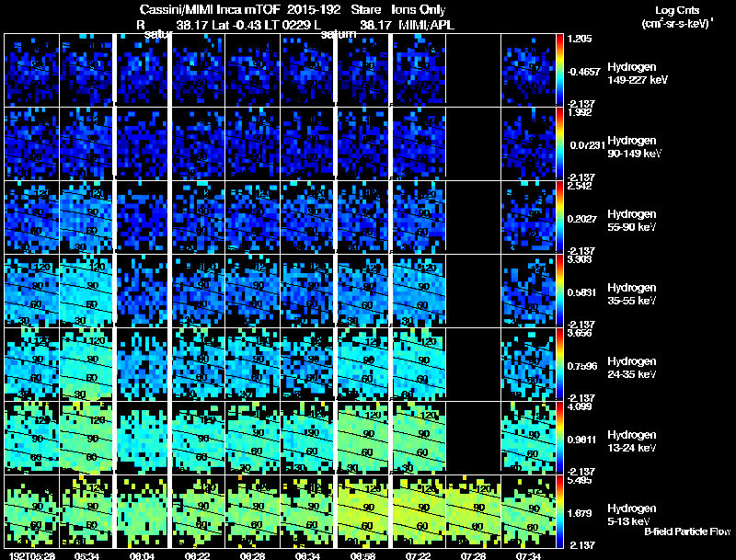Open the 90-149 keV panel at 06:58
This screenshot has width=736, height=560.
coord(362,144)
